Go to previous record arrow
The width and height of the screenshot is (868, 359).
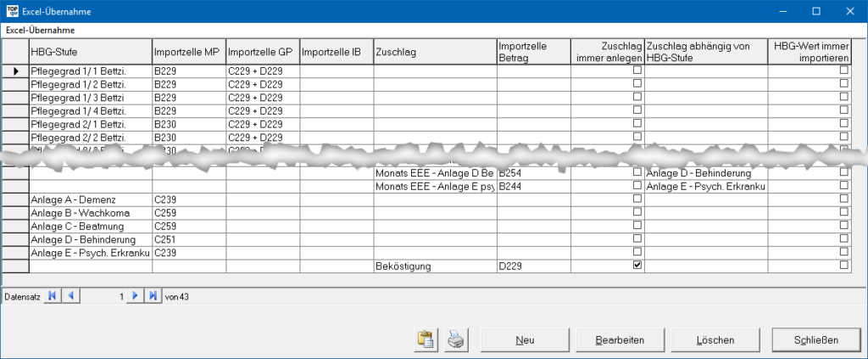coord(70,296)
